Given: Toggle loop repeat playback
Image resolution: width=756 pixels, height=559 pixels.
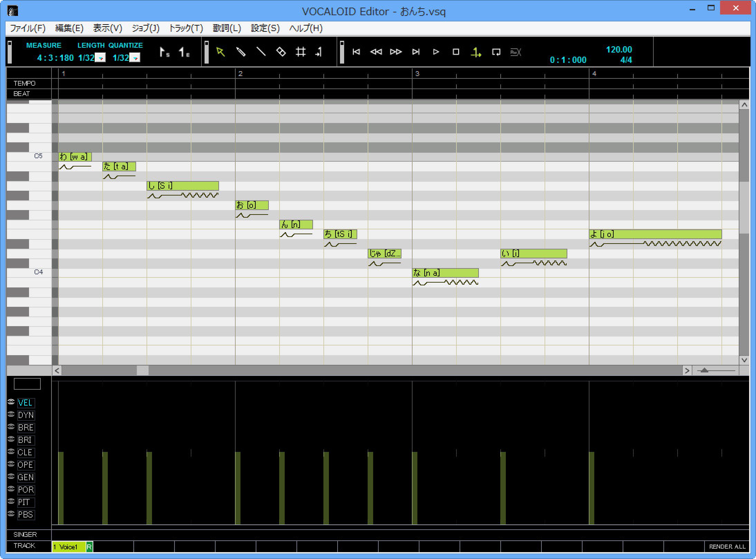Looking at the screenshot, I should pyautogui.click(x=496, y=52).
